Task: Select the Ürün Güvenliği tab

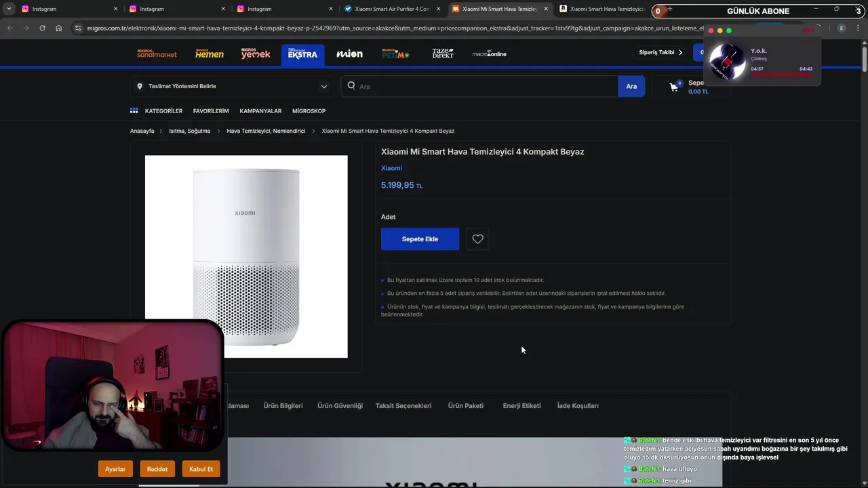Action: click(x=340, y=405)
